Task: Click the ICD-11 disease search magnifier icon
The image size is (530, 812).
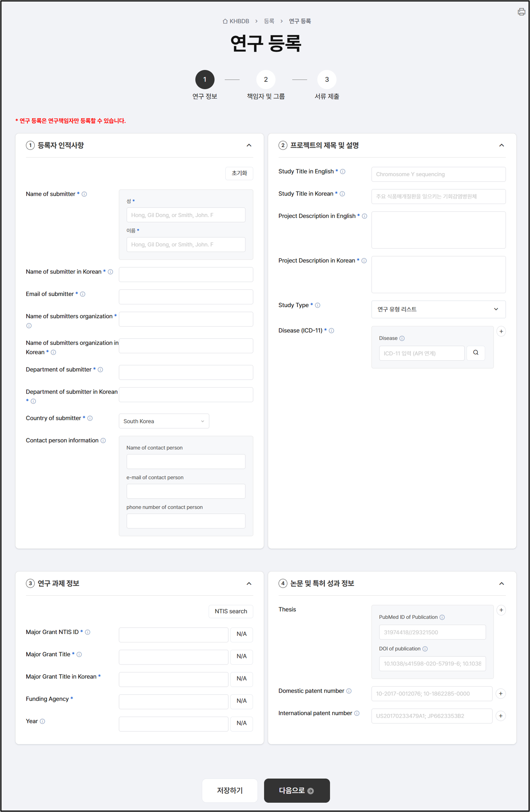Action: click(x=476, y=353)
